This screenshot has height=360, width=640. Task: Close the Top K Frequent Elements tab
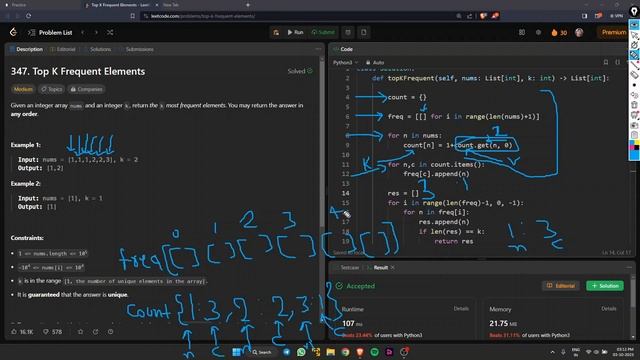(157, 5)
